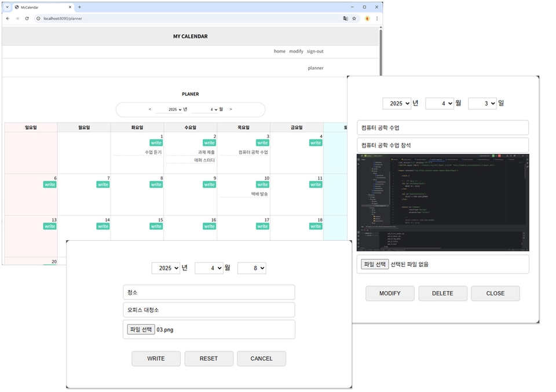Bookmark this page with the star icon
Viewport: 556px width, 392px height.
(x=354, y=19)
